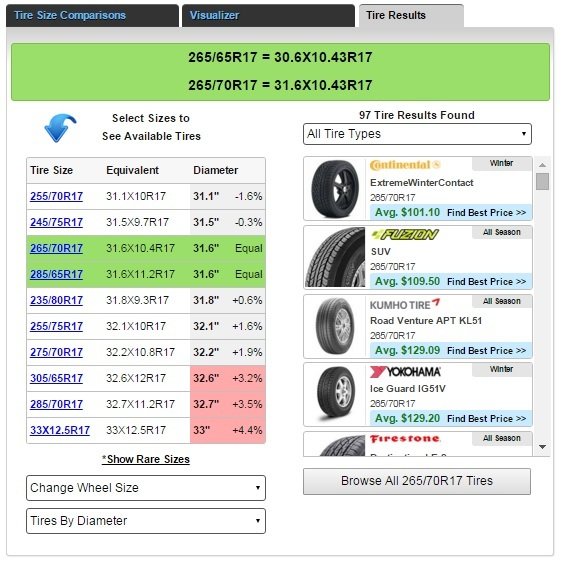
Task: Click the 31.1X10R17 equivalent cell
Action: [x=136, y=196]
